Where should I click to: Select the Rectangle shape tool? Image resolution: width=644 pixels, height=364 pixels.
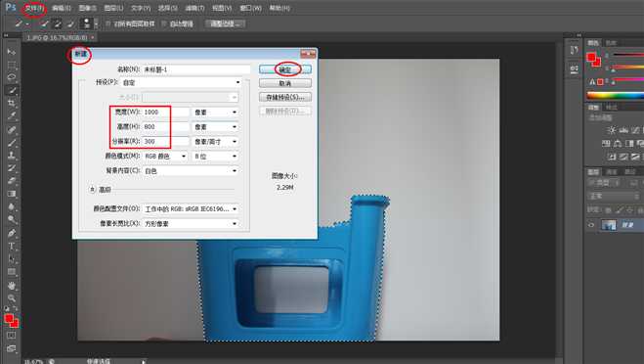(12, 272)
